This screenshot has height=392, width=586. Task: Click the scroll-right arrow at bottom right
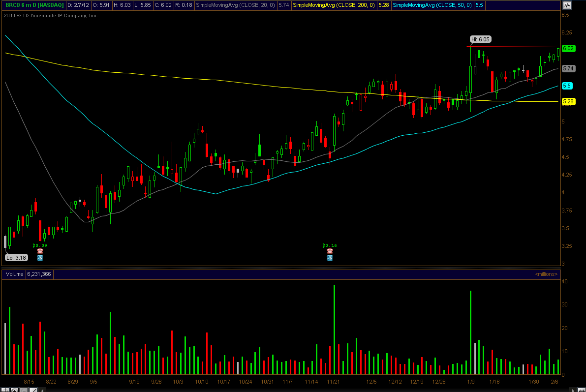pyautogui.click(x=573, y=390)
